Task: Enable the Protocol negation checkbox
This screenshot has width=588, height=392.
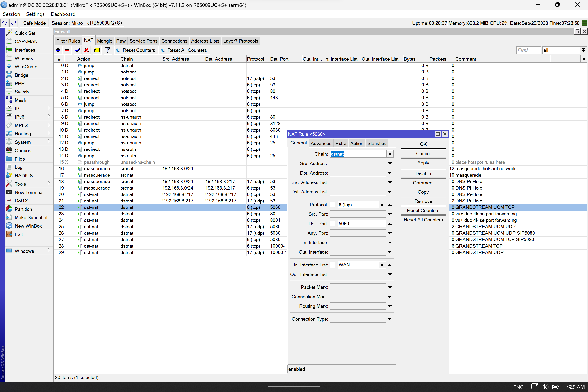Action: click(x=332, y=205)
